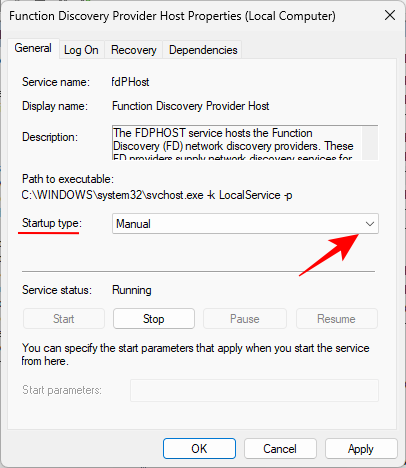View the Dependencies tab
Viewport: 406px width, 468px height.
[x=203, y=50]
